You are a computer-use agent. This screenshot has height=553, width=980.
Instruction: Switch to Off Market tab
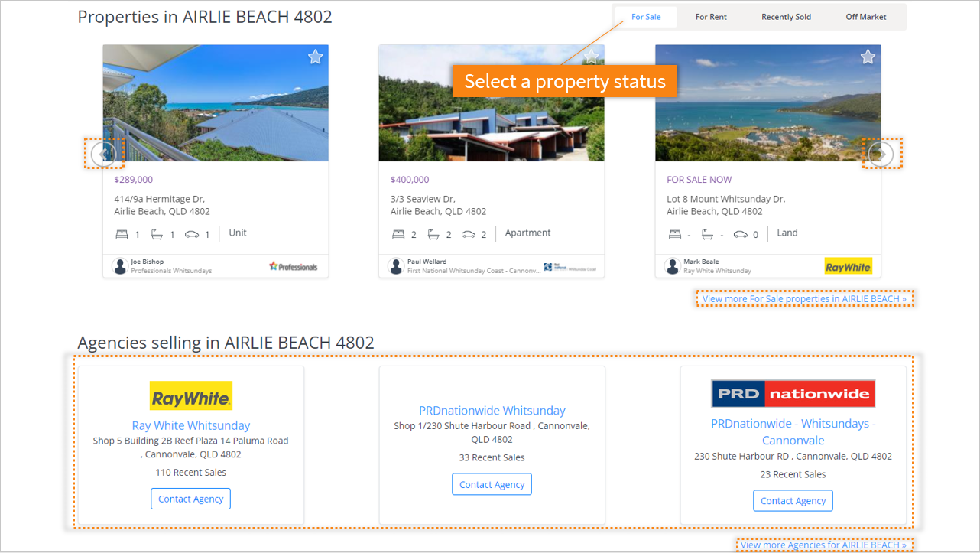click(x=866, y=17)
